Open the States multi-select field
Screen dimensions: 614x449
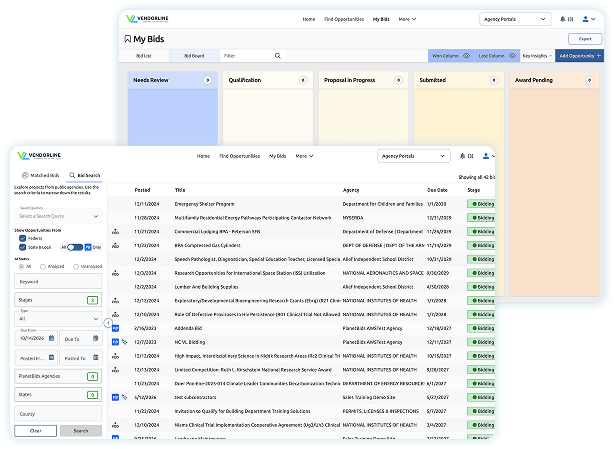58,395
